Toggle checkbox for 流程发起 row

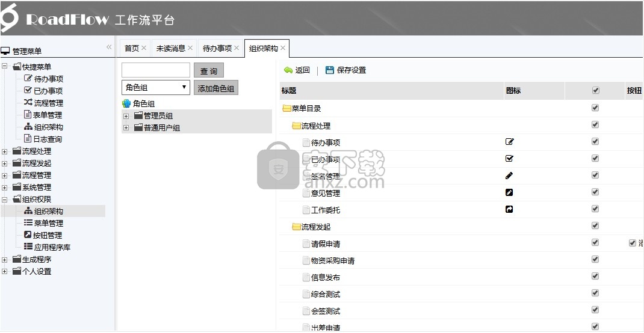pos(595,225)
